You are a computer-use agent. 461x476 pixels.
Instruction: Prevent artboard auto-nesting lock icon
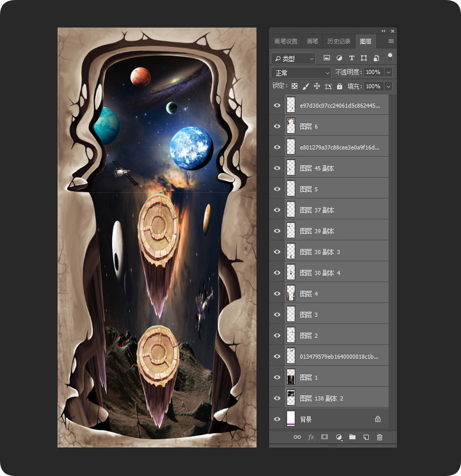coord(328,87)
